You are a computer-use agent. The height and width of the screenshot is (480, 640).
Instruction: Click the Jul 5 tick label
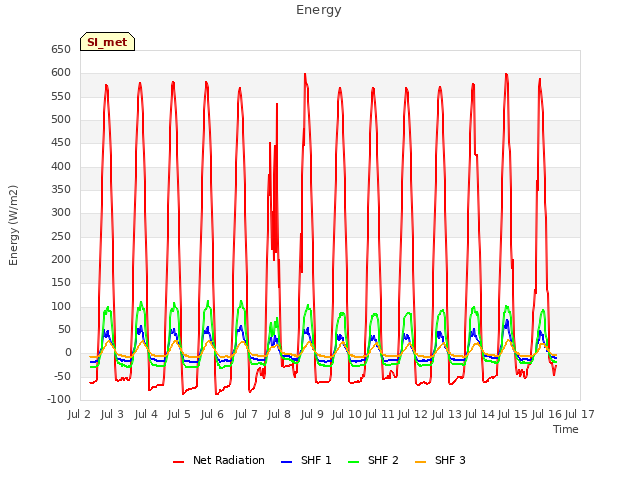(x=179, y=414)
